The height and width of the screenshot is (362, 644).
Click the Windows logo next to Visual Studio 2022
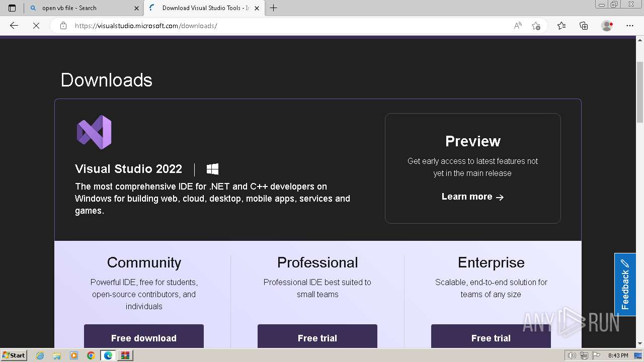[212, 169]
